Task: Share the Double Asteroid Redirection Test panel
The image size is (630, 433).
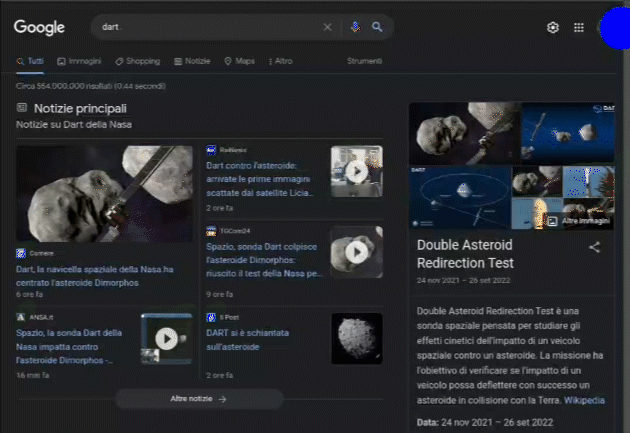Action: (x=594, y=247)
